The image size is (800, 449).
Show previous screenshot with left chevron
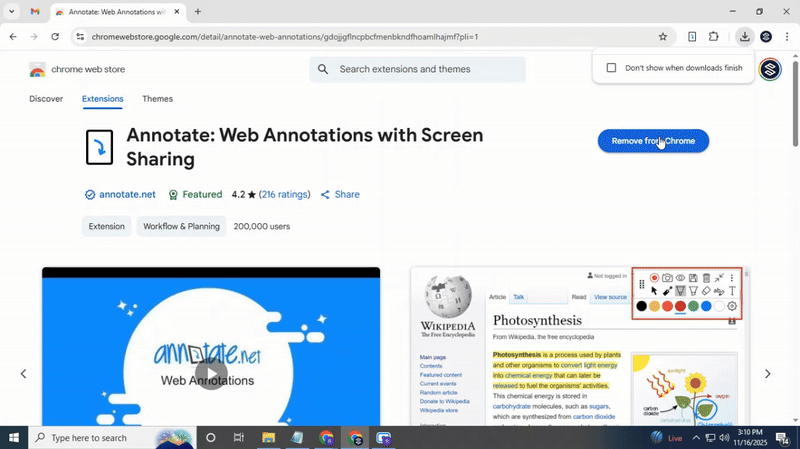pos(23,374)
